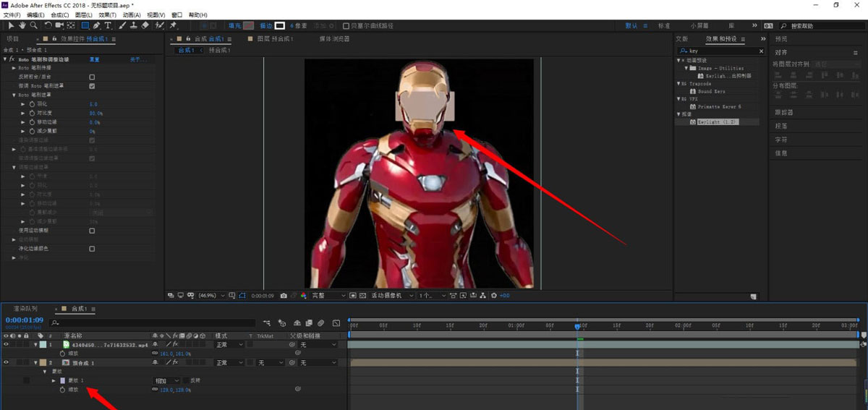Select the Rectangle shape tool
868x410 pixels.
pyautogui.click(x=85, y=25)
